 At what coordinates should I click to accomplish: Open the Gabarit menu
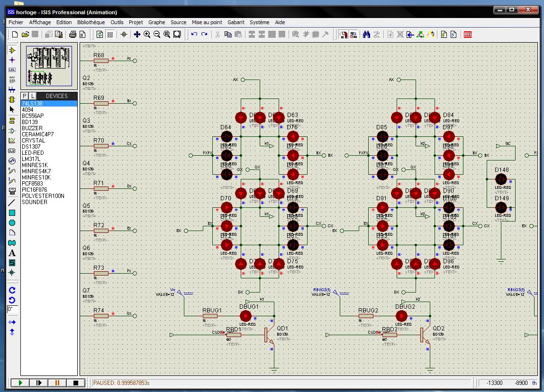click(236, 22)
